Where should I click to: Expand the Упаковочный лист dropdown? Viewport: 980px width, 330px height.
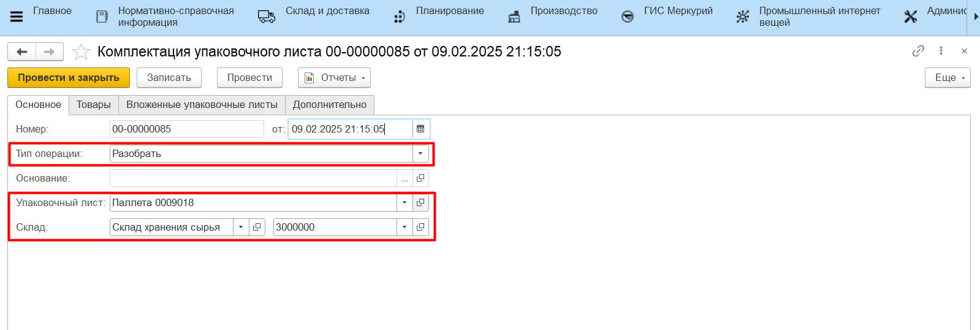(x=405, y=202)
